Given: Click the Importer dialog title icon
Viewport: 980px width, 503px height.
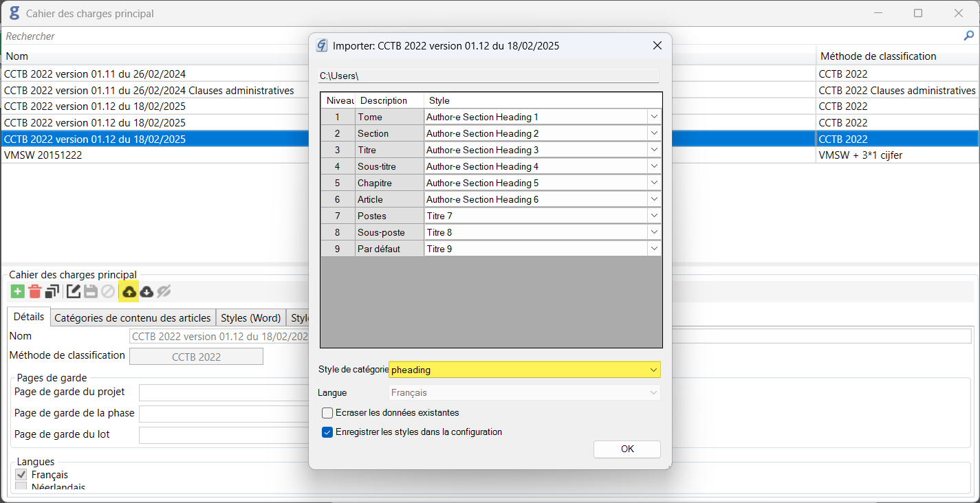Looking at the screenshot, I should click(x=321, y=46).
